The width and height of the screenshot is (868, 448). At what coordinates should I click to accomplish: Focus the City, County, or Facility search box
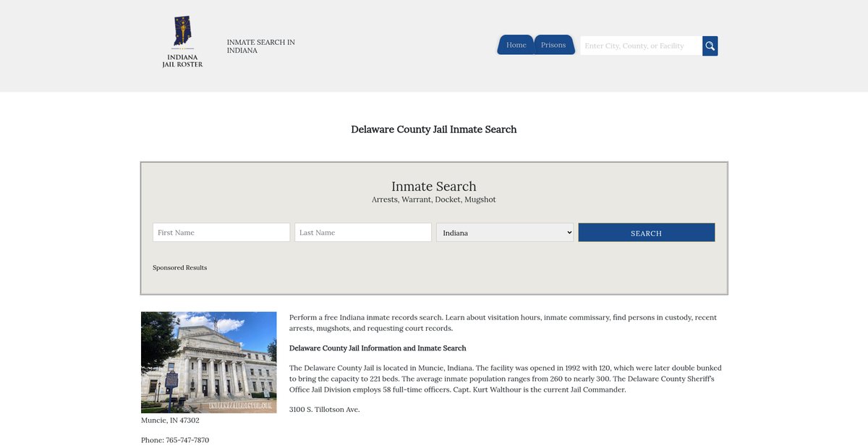pyautogui.click(x=640, y=46)
